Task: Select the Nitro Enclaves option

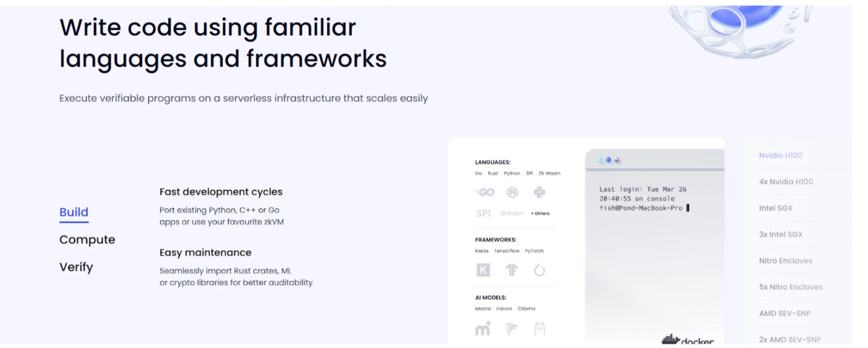Action: click(x=785, y=261)
